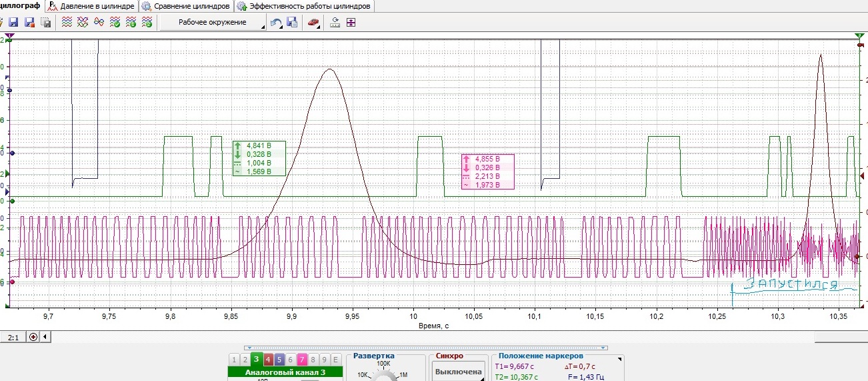Select blue channel 5 button

coord(279,360)
